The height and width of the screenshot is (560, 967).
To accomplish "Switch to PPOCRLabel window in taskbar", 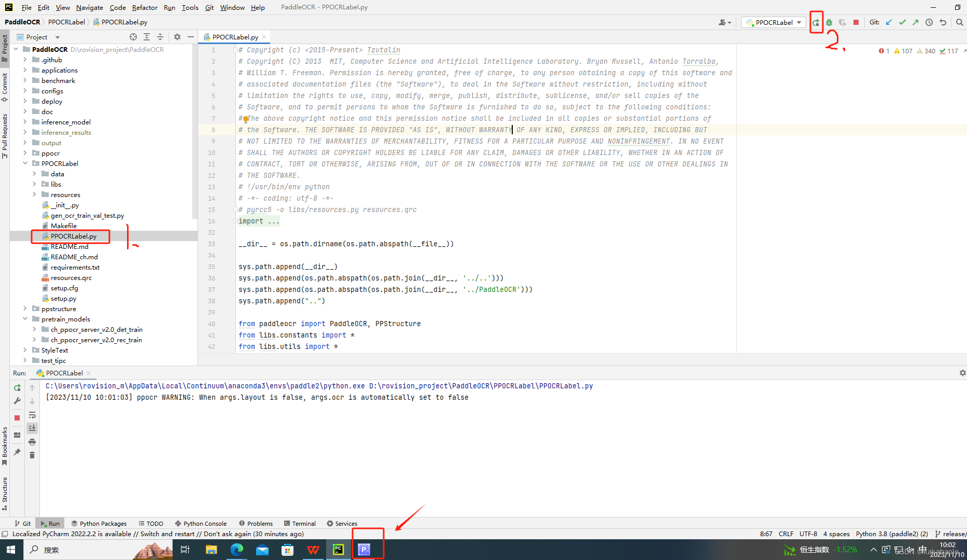I will tap(364, 550).
